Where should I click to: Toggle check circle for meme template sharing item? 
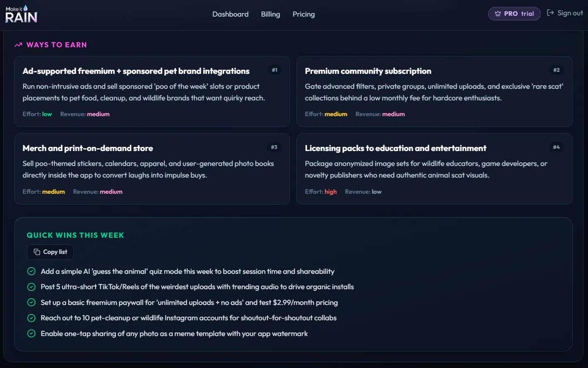pyautogui.click(x=31, y=334)
